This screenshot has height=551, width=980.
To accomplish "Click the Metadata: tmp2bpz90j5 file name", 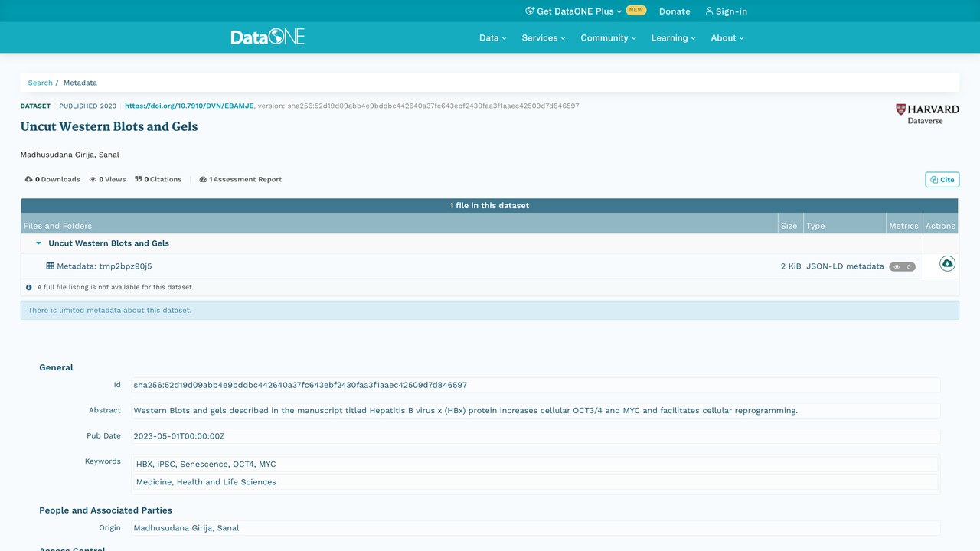I will (104, 266).
